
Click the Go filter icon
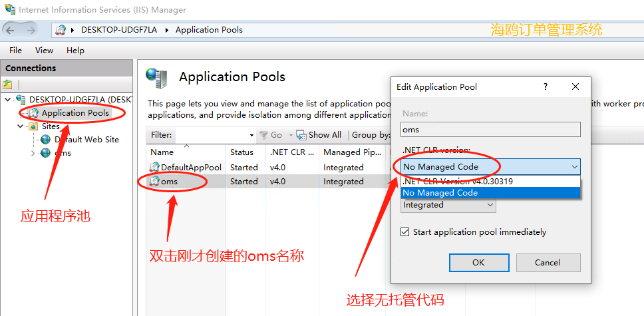click(x=263, y=135)
